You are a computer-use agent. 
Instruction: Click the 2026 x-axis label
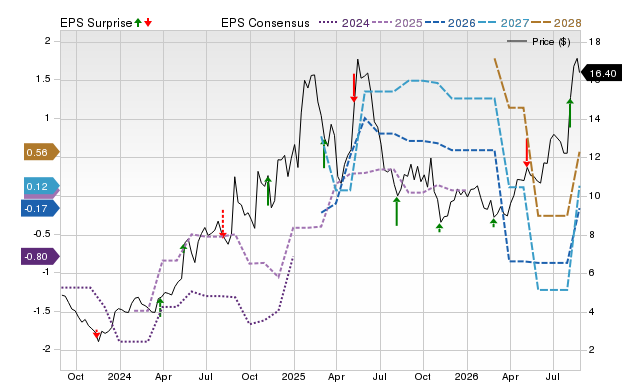click(467, 376)
